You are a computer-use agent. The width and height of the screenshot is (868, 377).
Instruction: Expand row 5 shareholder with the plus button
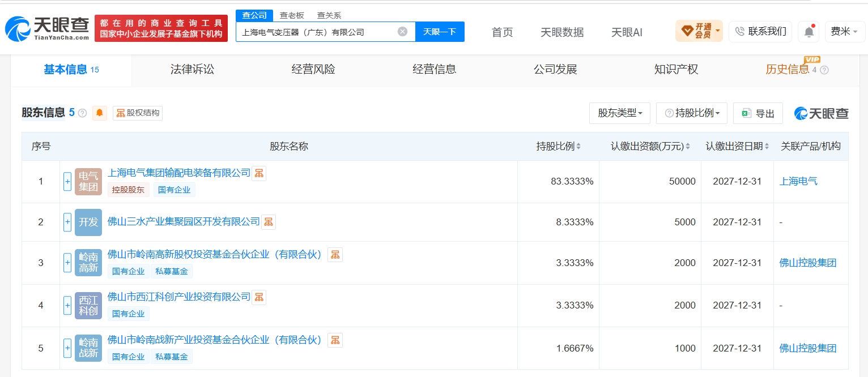point(67,348)
